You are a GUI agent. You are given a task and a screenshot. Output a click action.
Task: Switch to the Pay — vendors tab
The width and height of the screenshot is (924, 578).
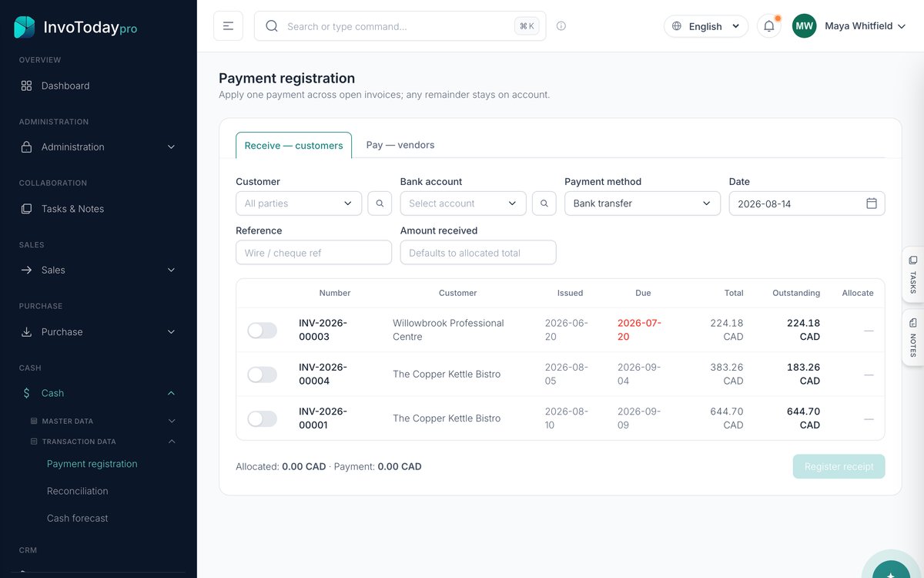400,145
